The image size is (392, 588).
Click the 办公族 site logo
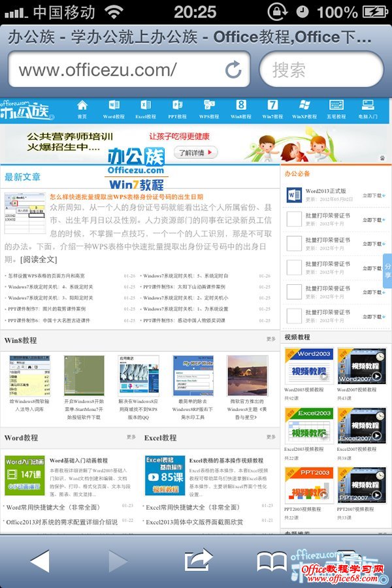click(26, 110)
